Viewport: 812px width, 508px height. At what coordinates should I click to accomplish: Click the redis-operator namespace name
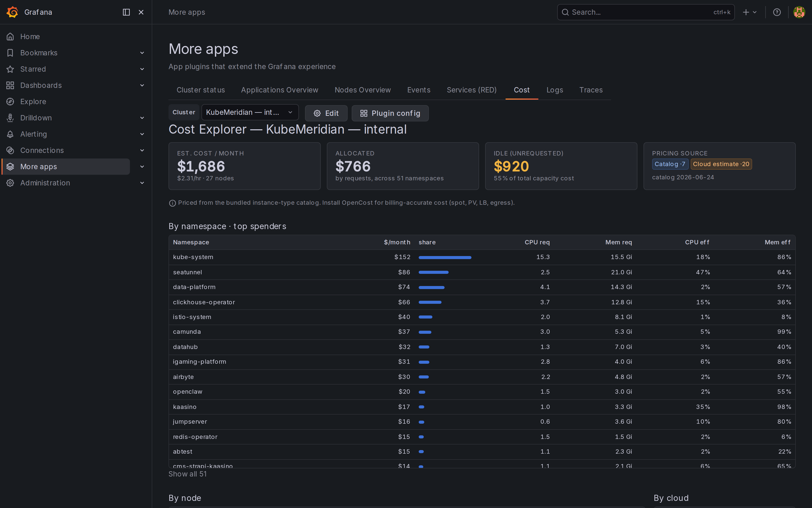[x=195, y=437]
